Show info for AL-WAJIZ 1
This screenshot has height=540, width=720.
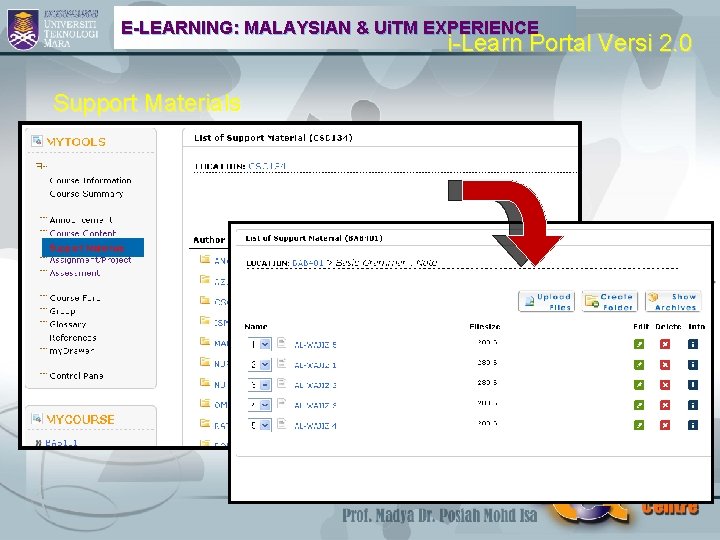tap(693, 365)
